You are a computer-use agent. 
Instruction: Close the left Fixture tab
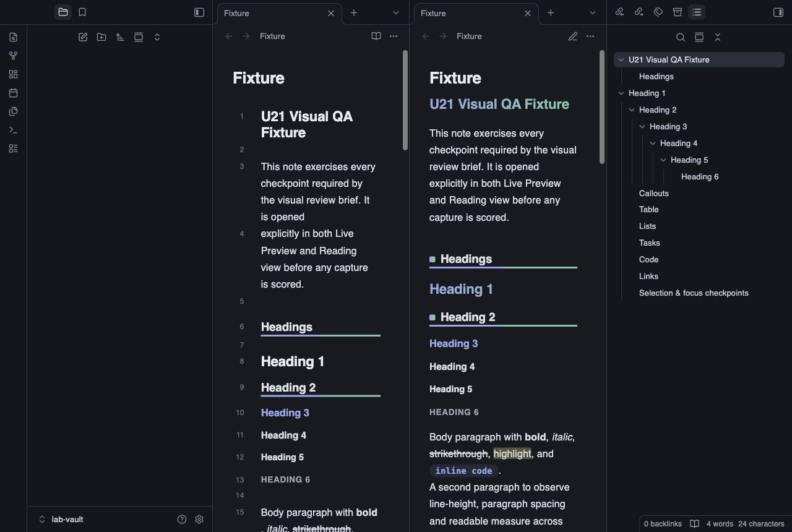pyautogui.click(x=331, y=13)
